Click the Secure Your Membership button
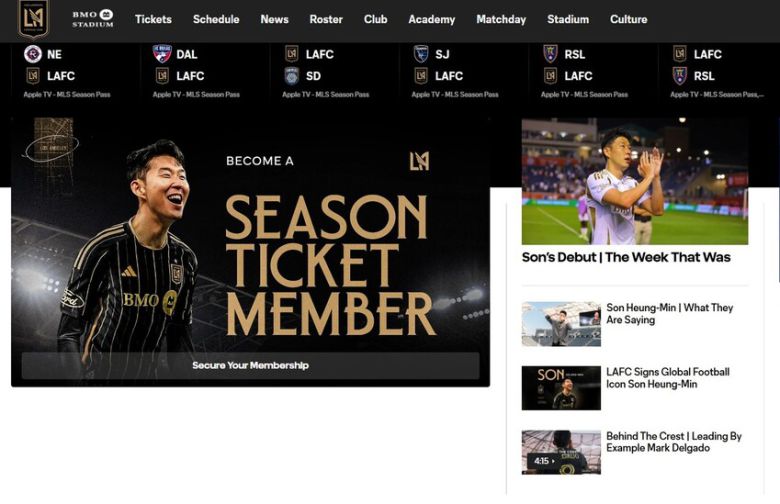The image size is (780, 504). [251, 366]
